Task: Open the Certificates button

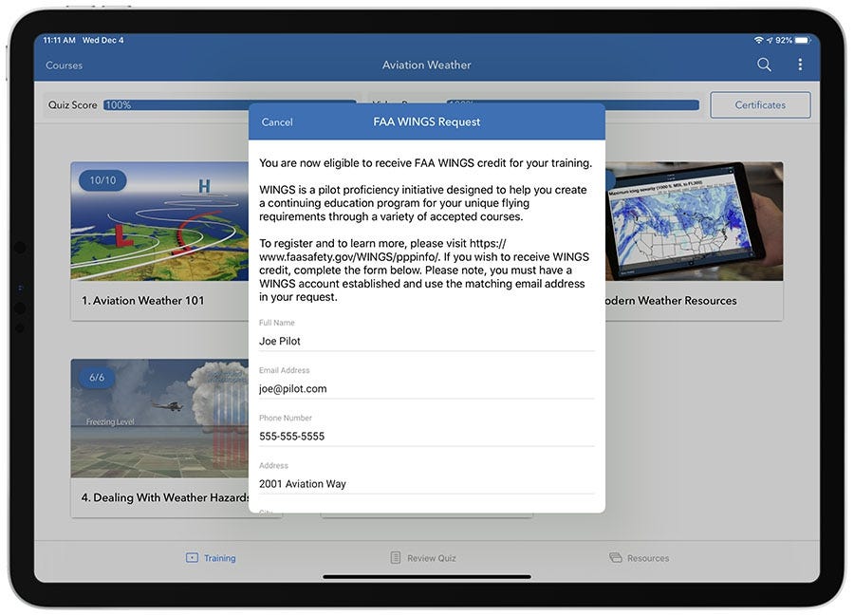Action: click(x=760, y=104)
